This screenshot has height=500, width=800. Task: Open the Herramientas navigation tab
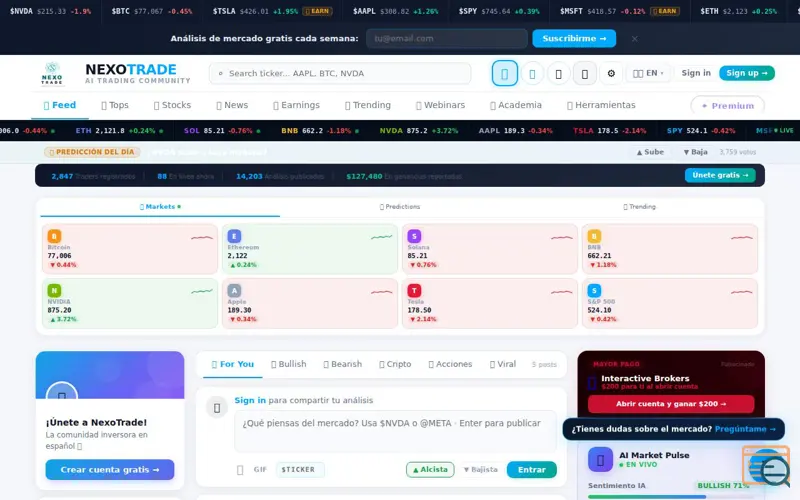[x=602, y=105]
